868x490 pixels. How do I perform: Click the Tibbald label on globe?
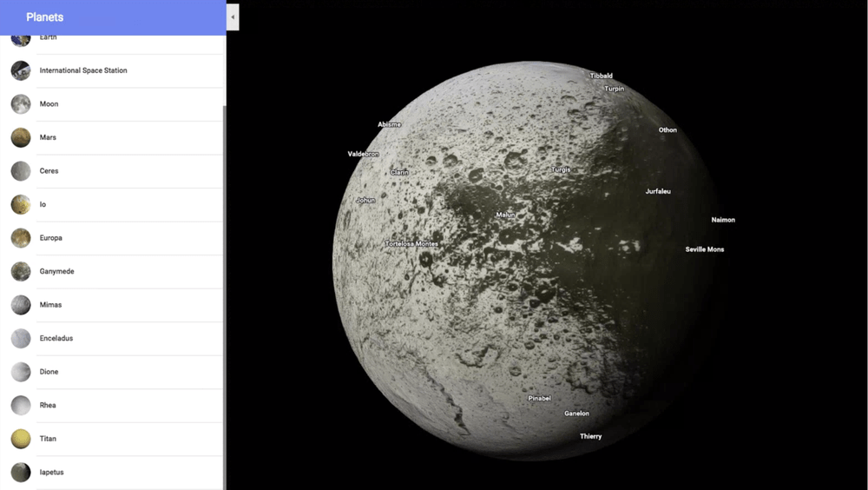[602, 76]
